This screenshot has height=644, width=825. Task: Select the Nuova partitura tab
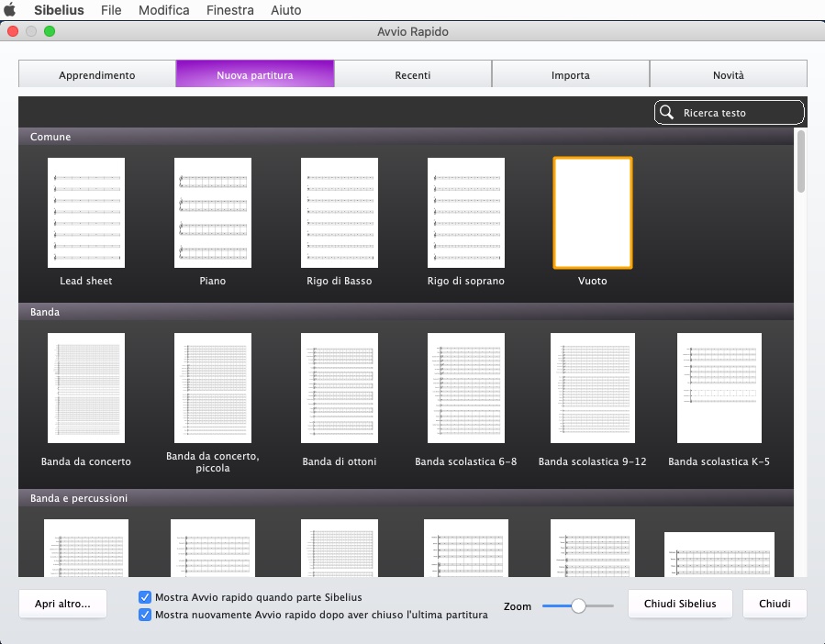click(x=255, y=74)
